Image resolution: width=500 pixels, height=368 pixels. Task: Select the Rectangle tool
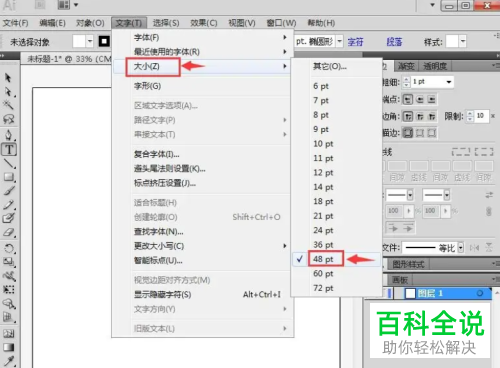coord(9,177)
